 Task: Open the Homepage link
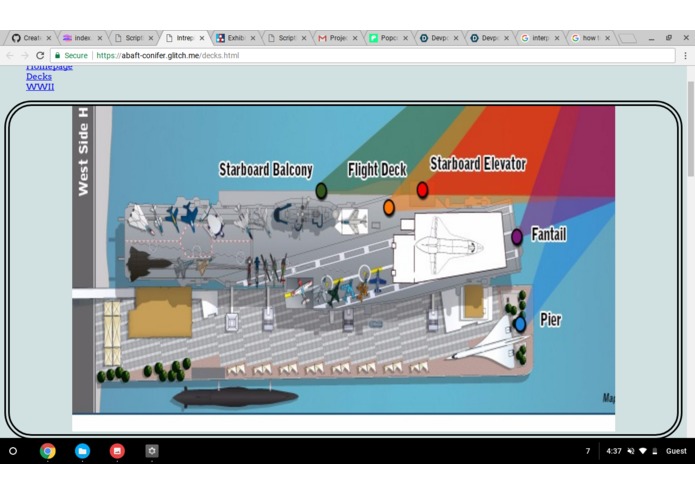pyautogui.click(x=49, y=66)
